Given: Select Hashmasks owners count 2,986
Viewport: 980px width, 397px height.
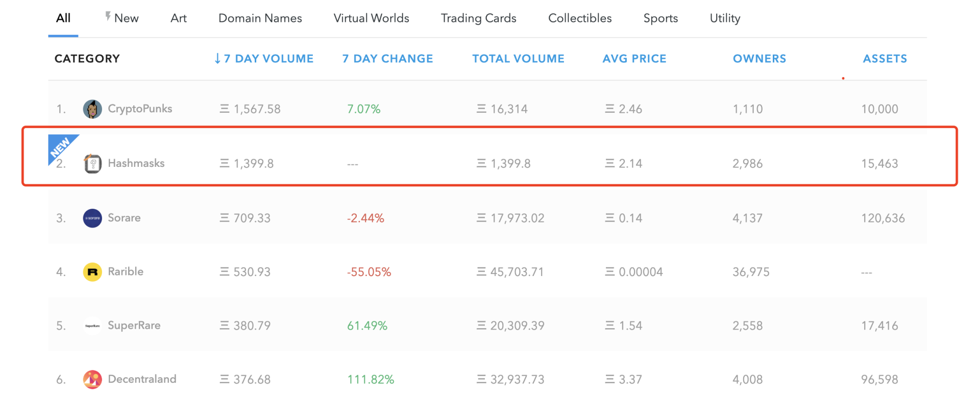Looking at the screenshot, I should [748, 164].
